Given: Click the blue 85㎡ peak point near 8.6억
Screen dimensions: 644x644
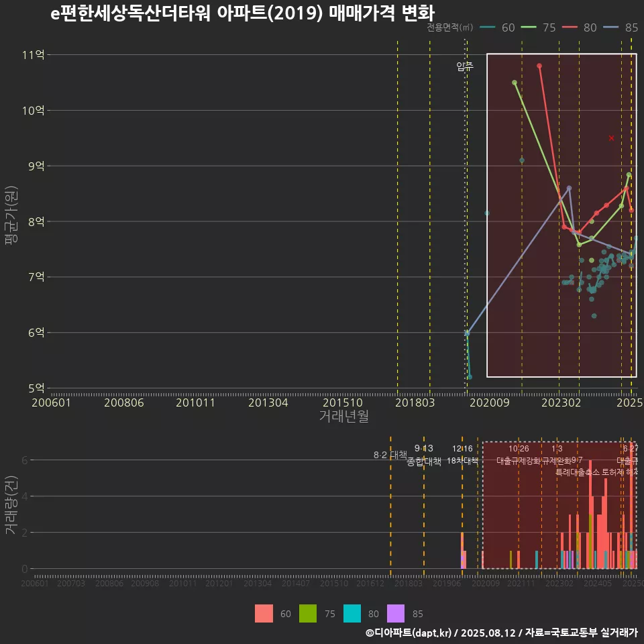Looking at the screenshot, I should coord(569,188).
